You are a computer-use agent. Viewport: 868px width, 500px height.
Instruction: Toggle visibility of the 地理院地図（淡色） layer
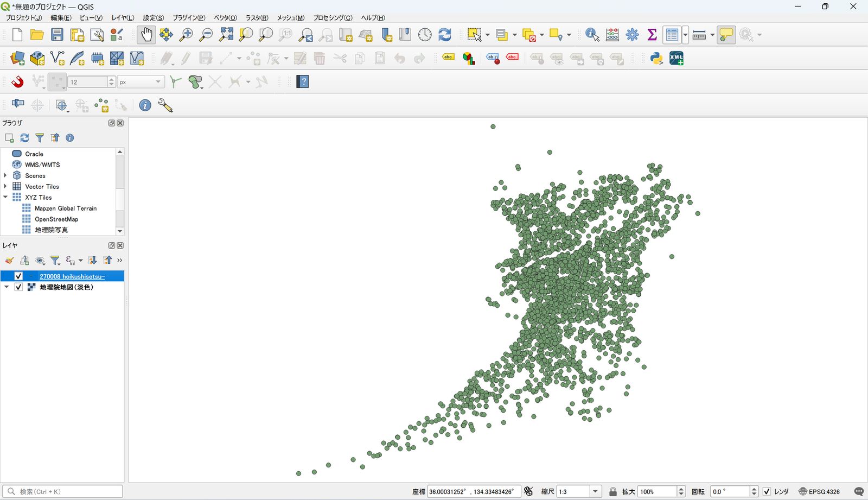tap(18, 287)
